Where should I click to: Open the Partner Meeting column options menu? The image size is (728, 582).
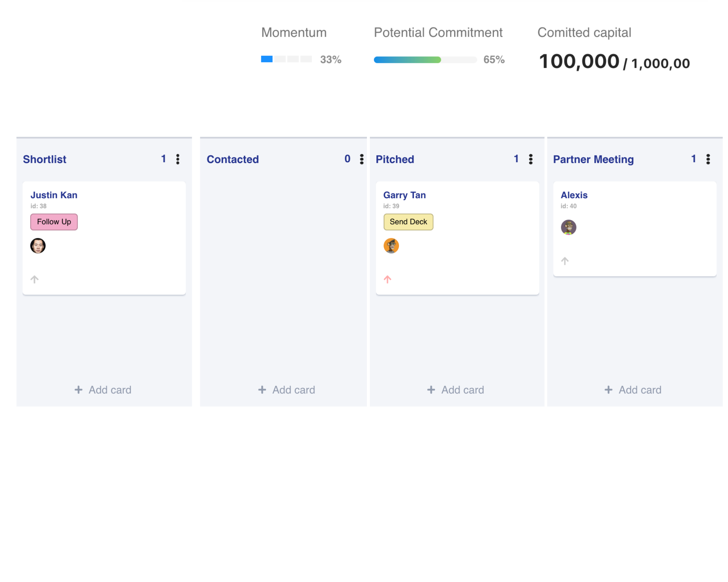tap(708, 159)
